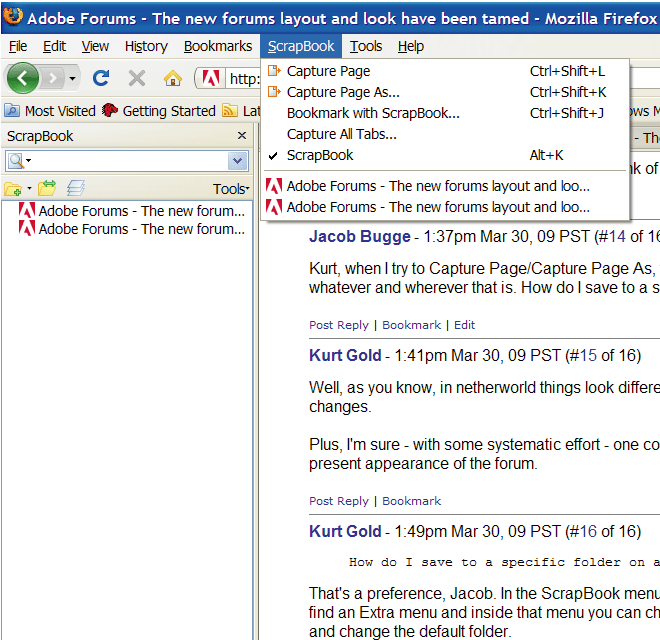
Task: Open the View menu
Action: point(95,46)
